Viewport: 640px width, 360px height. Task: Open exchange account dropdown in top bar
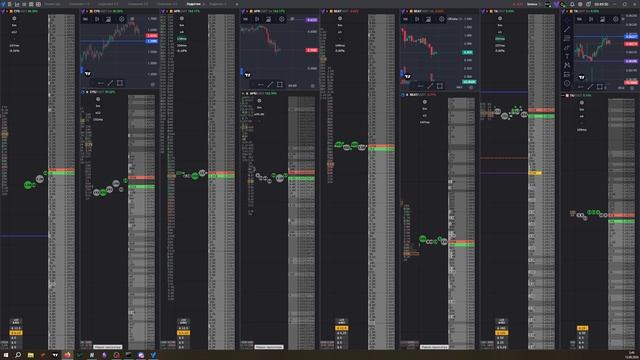pos(533,4)
